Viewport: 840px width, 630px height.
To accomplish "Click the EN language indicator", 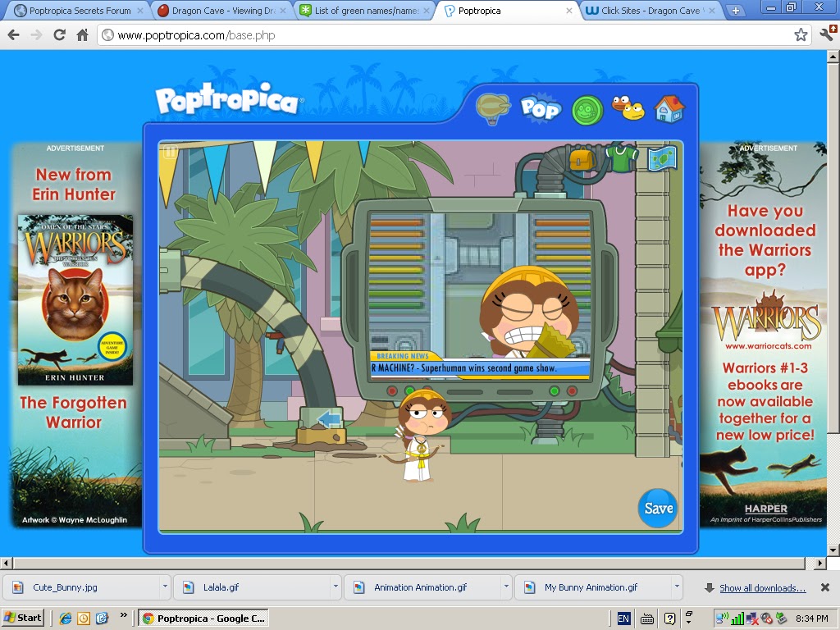I will coord(623,619).
